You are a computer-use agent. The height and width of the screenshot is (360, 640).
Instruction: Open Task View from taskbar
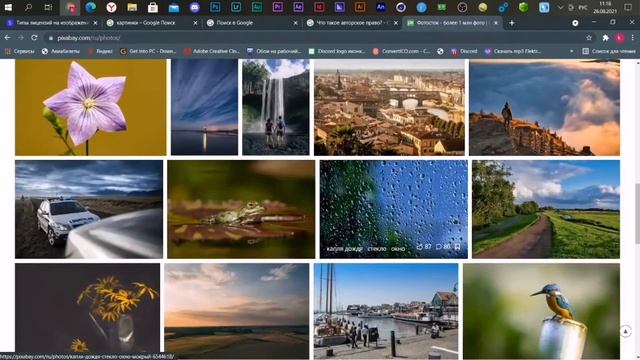point(48,7)
